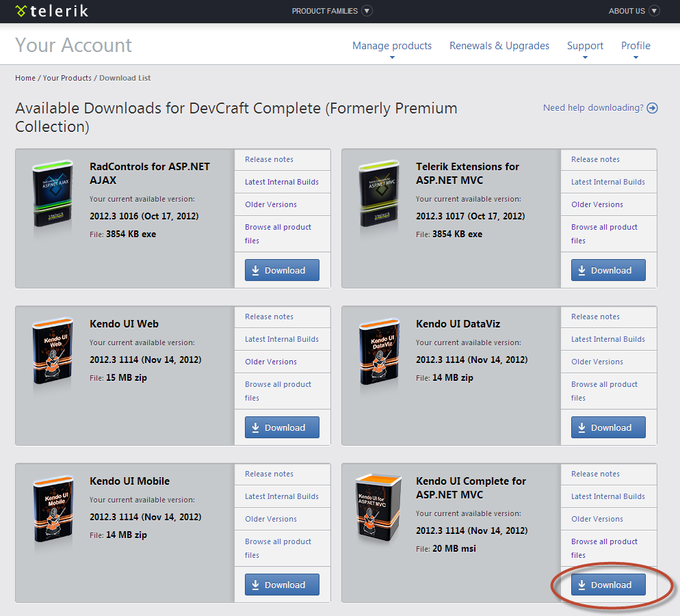Screen dimensions: 680x616
Task: Click version text 2012.3 1016 (Oct 17, 2012)
Action: point(144,216)
